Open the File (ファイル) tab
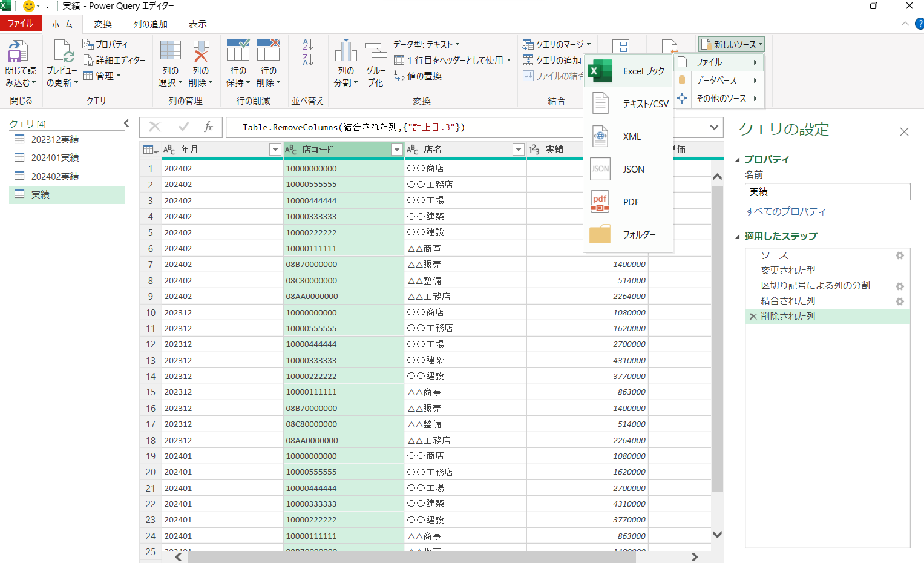 [21, 24]
